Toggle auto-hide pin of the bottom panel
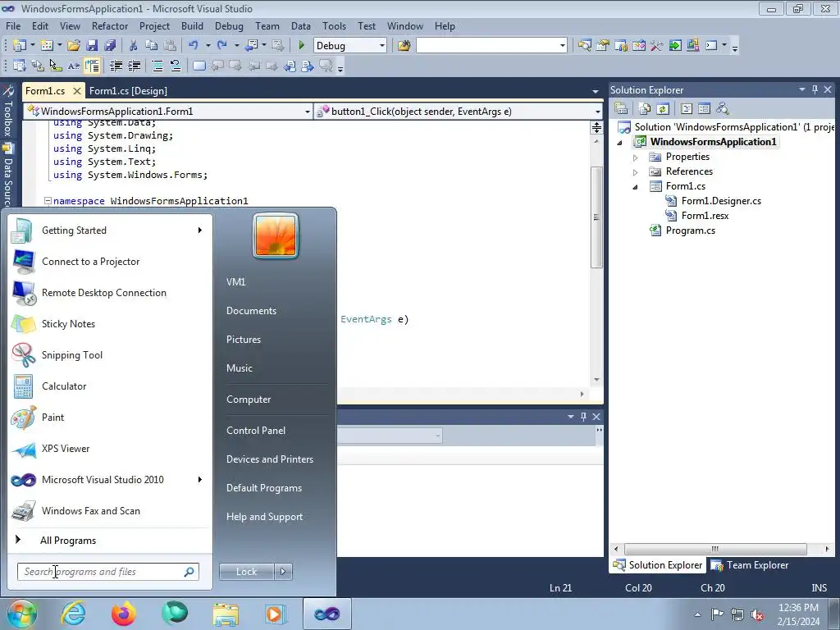 [x=583, y=416]
